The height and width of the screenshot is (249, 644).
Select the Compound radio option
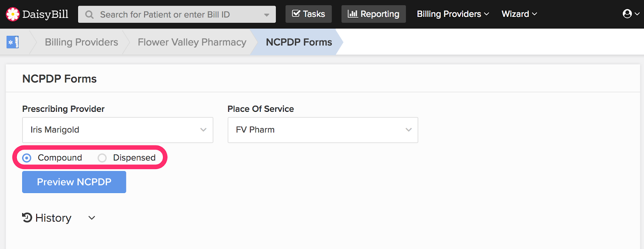[27, 158]
